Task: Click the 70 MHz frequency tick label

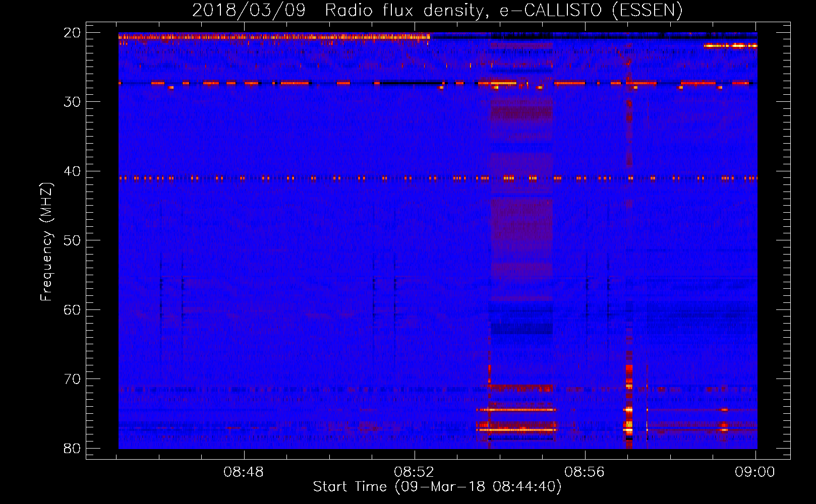Action: 72,379
